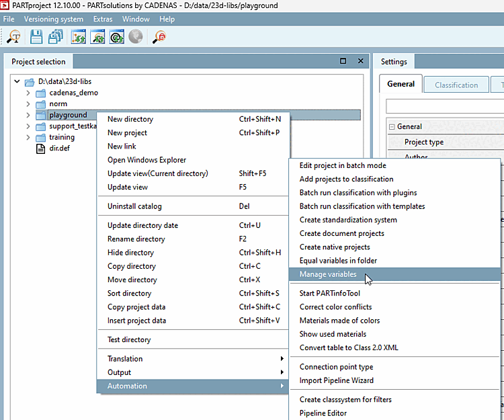Collapse the General properties group
Viewport: 504px width, 420px height.
coord(391,126)
